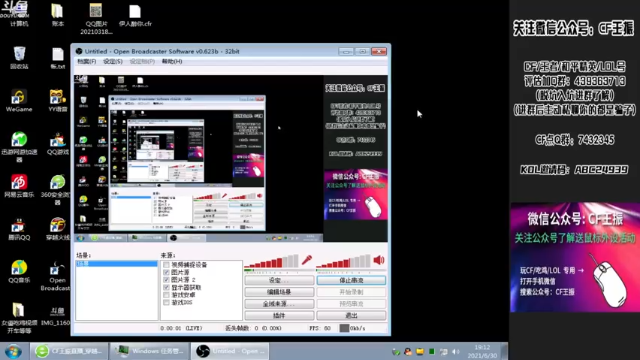The width and height of the screenshot is (640, 360).
Task: Click the show desktop strip beside the clock
Action: pos(504,351)
